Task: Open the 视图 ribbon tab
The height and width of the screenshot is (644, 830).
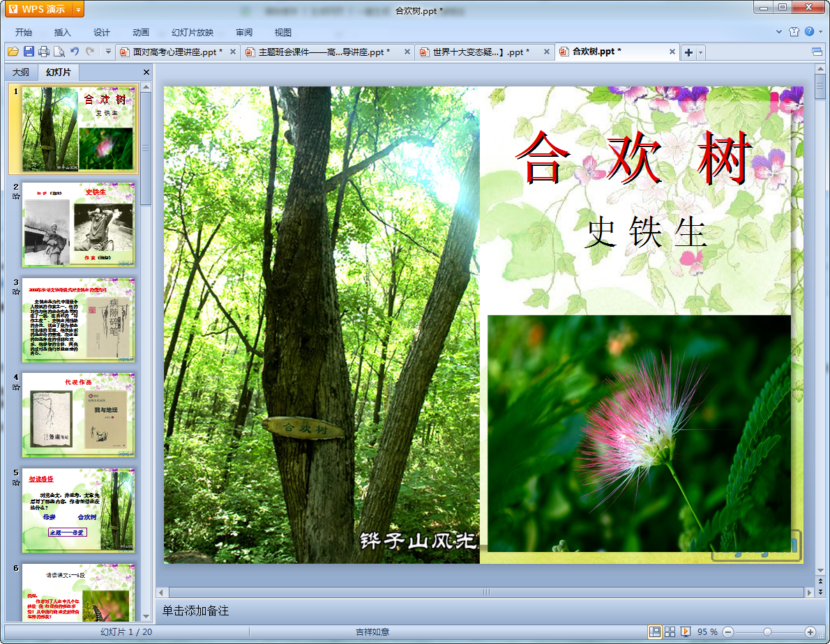Action: pos(283,32)
